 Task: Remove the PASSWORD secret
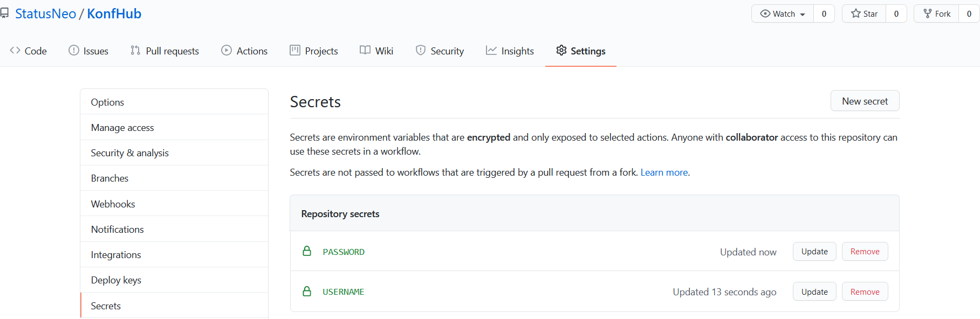pos(865,251)
